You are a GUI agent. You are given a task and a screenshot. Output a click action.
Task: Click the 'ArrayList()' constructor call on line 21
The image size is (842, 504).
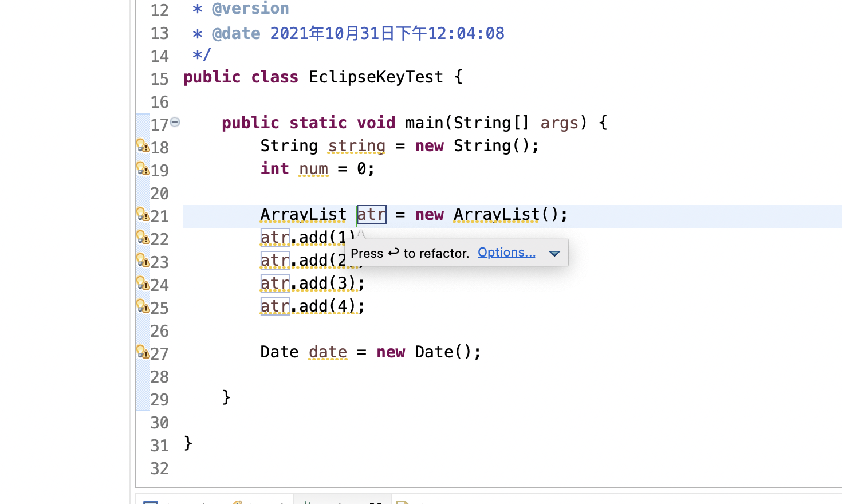pyautogui.click(x=506, y=215)
